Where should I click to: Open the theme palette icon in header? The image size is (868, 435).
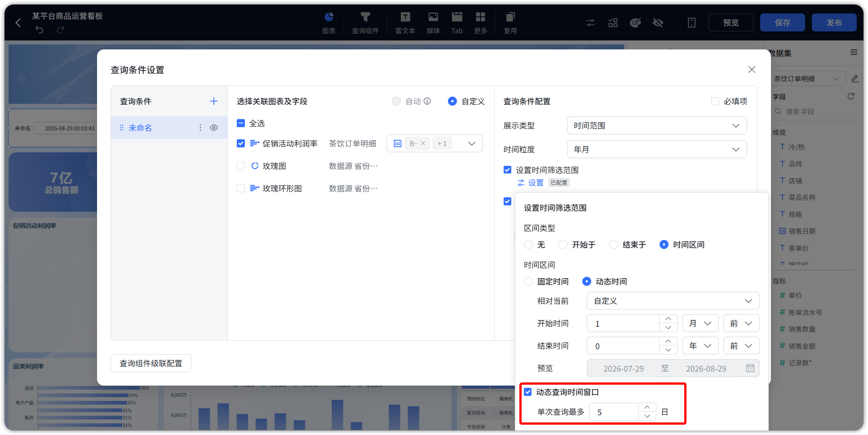pyautogui.click(x=635, y=22)
